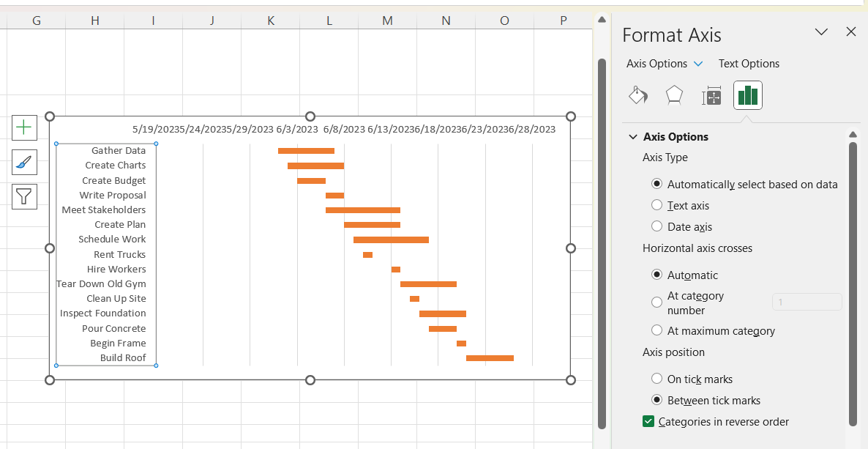Select the Effects pentagon icon
The width and height of the screenshot is (868, 449).
click(674, 95)
